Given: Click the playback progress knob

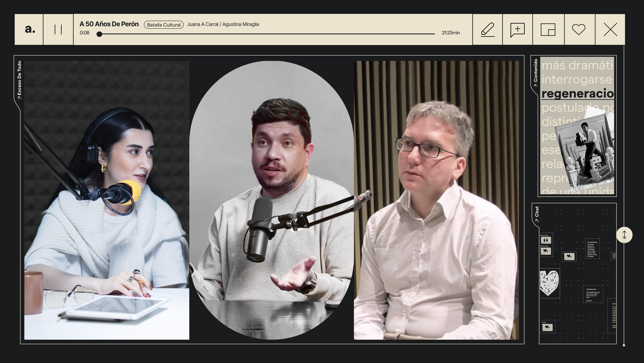Looking at the screenshot, I should click(99, 34).
